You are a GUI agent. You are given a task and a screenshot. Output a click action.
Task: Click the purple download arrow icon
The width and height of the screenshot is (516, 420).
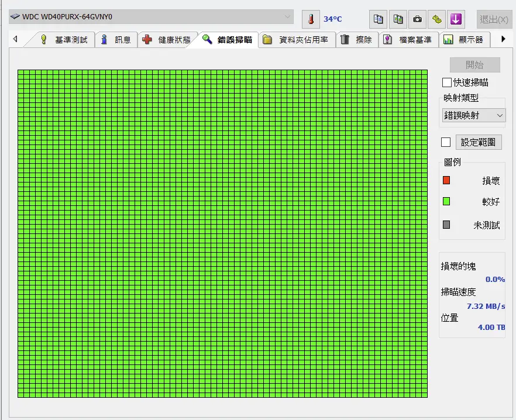point(456,19)
